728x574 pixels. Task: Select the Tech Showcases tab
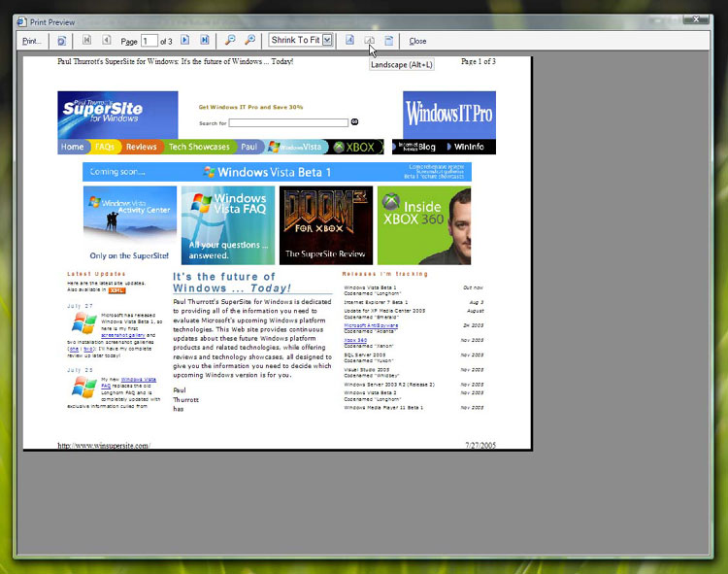(x=199, y=147)
